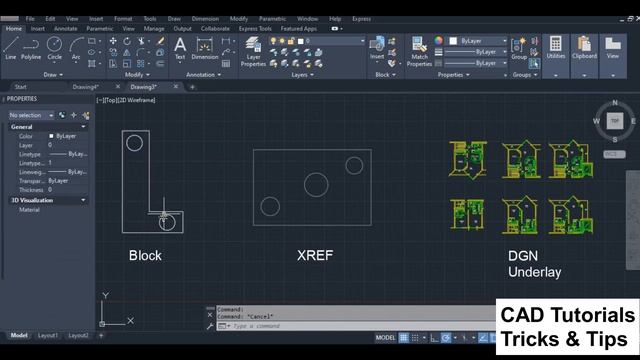Toggle layer on/off lightbulb icon
The height and width of the screenshot is (360, 640).
pyautogui.click(x=273, y=41)
